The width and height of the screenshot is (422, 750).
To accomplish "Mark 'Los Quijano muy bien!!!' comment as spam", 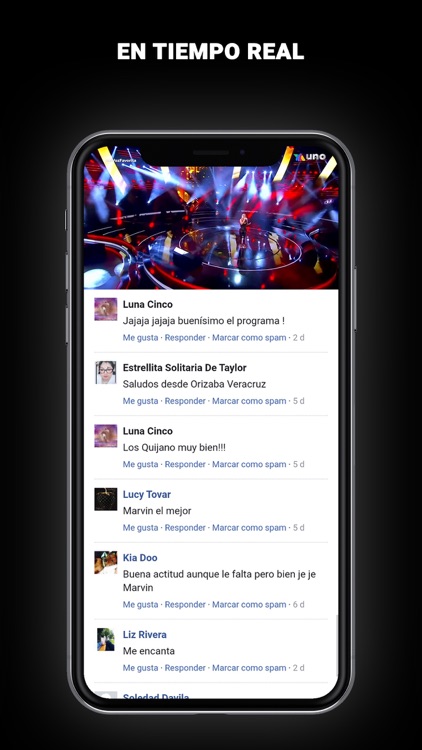I will [x=249, y=464].
